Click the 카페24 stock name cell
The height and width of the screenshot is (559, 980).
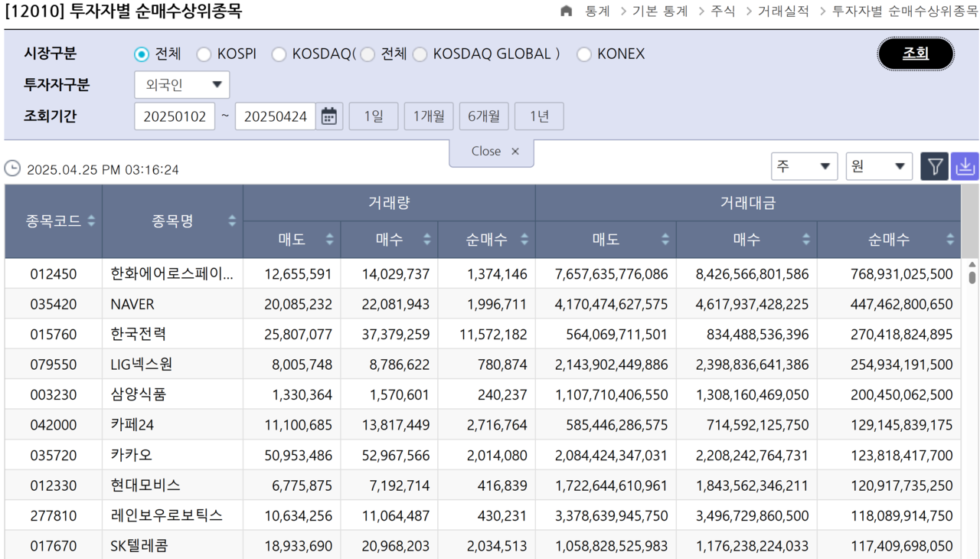172,425
